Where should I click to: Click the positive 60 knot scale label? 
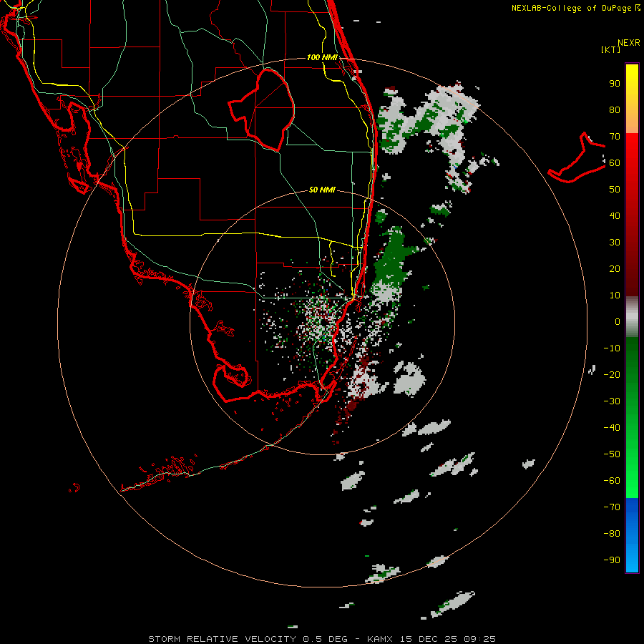click(615, 162)
